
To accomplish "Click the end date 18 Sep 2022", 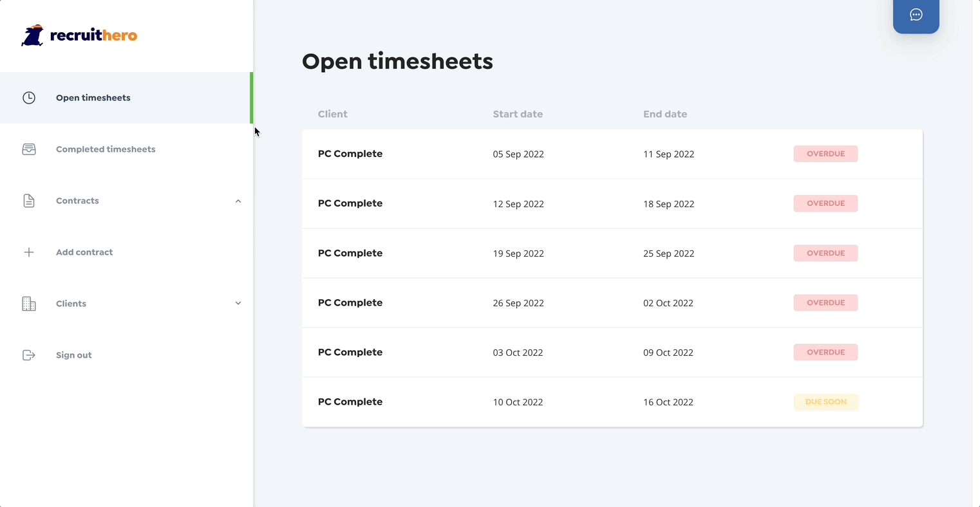I will 669,204.
